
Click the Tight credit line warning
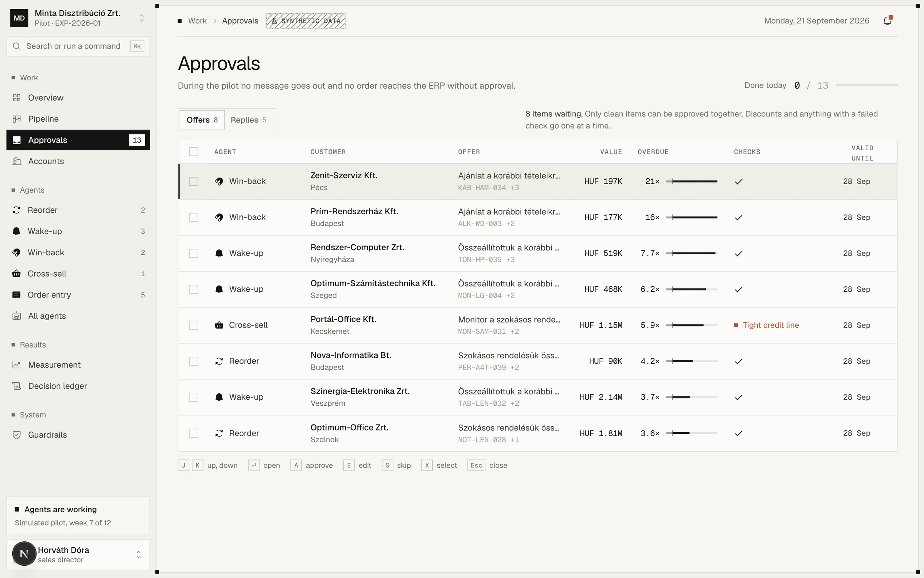(767, 325)
